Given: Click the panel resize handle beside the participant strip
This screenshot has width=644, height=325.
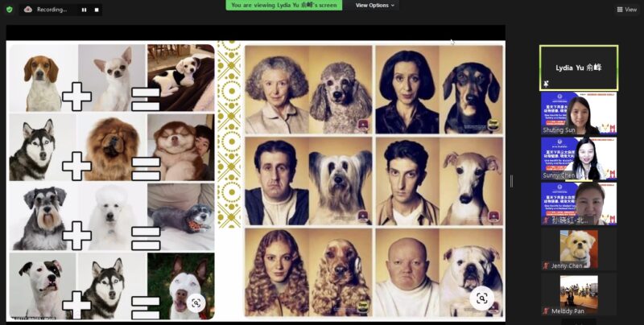Looking at the screenshot, I should click(x=511, y=181).
